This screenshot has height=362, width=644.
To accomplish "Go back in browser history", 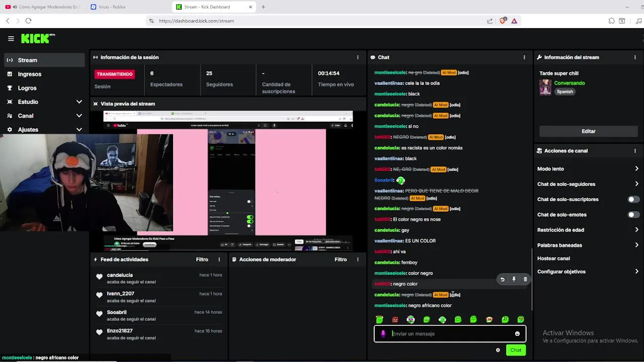I will point(8,21).
